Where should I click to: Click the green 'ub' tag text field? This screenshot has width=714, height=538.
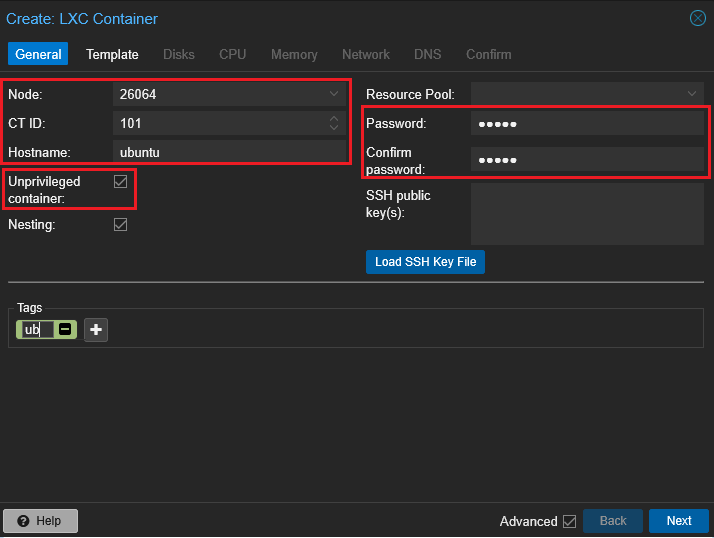[x=36, y=329]
